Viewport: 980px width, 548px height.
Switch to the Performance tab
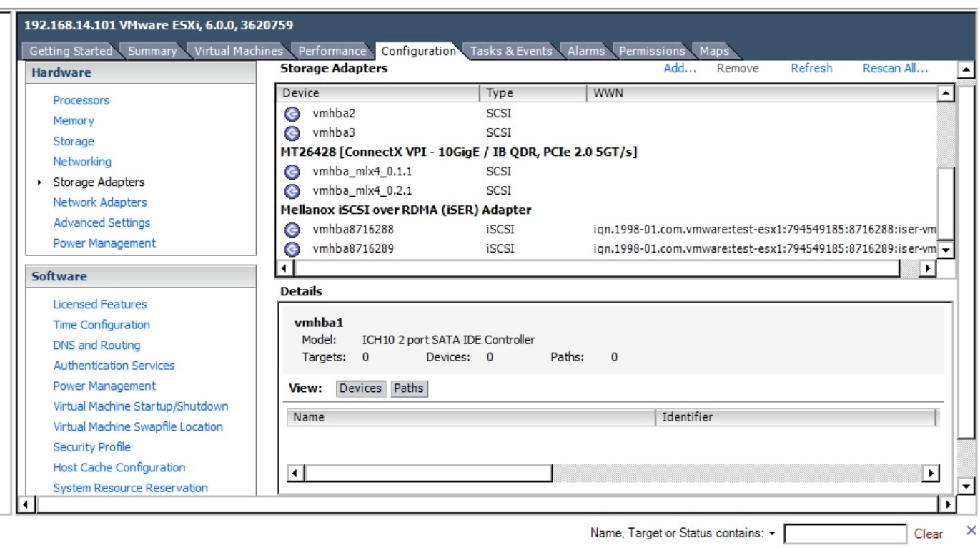click(x=332, y=51)
